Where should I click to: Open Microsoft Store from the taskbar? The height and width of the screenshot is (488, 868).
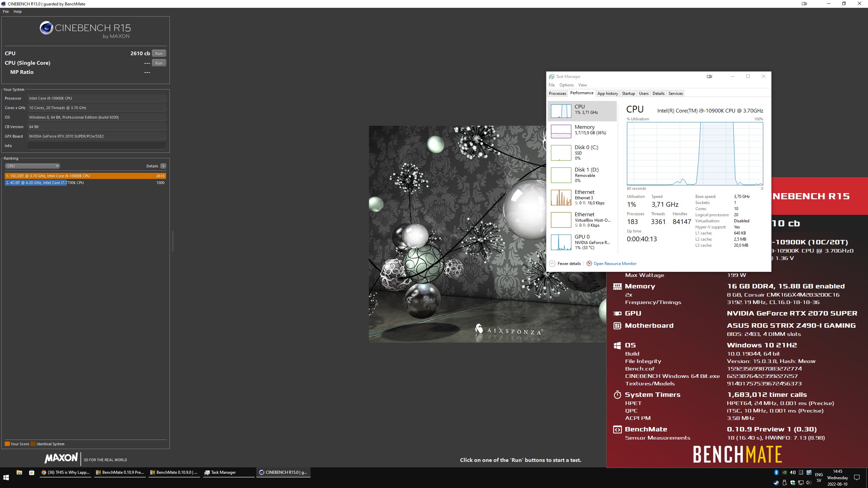[x=32, y=472]
